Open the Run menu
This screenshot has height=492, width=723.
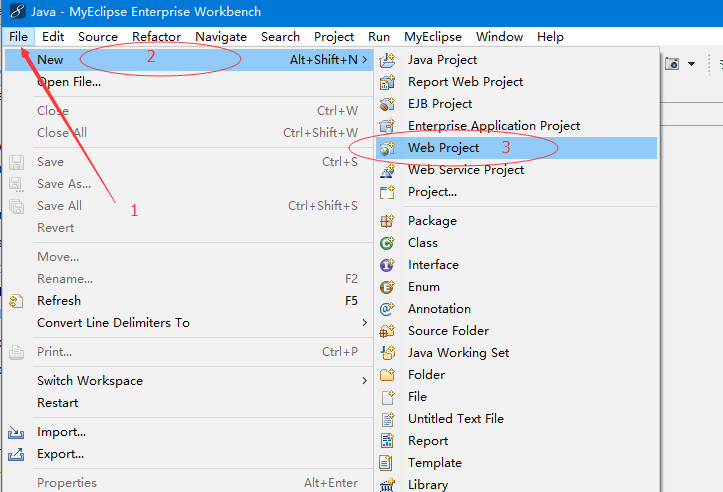[379, 37]
